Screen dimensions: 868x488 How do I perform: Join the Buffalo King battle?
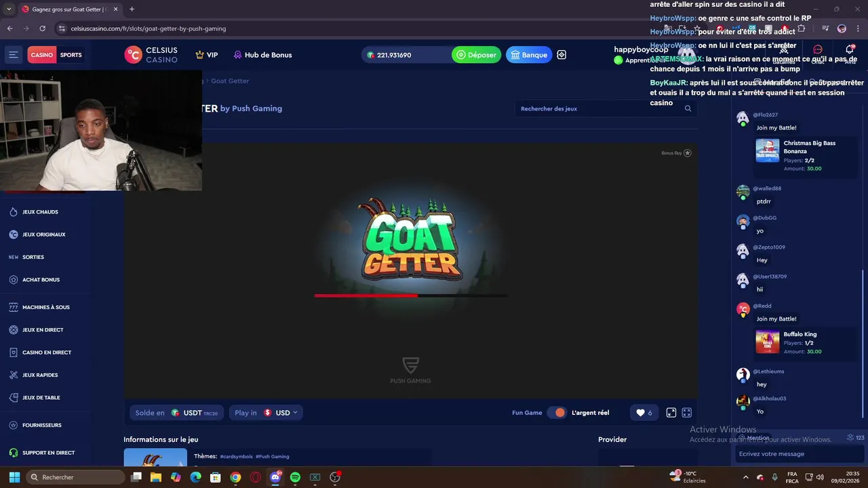click(x=804, y=343)
